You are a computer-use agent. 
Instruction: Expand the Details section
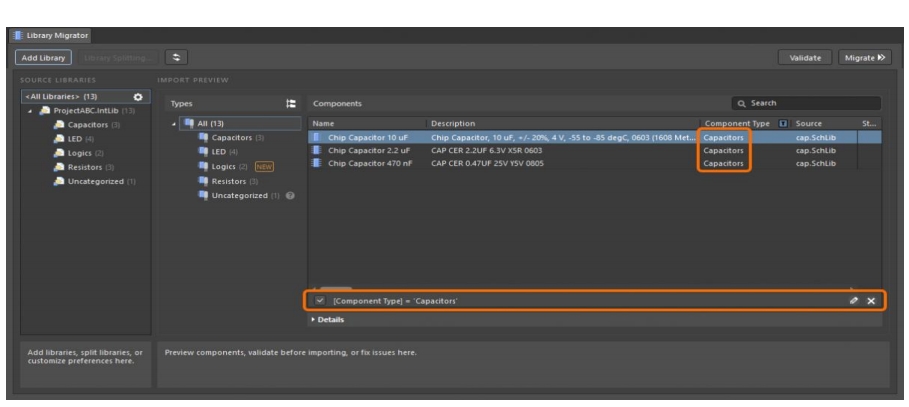click(328, 319)
